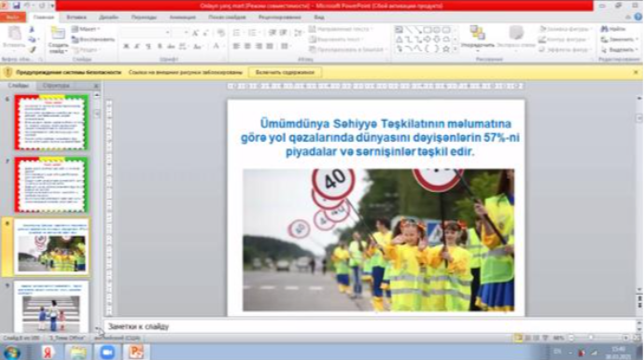Select slide 7 thumbnail

point(51,185)
